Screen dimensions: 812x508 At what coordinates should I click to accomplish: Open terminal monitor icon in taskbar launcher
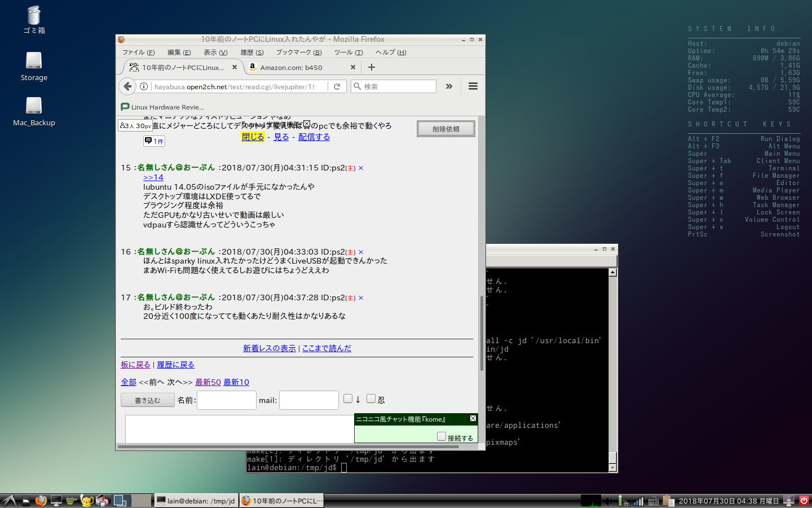(x=56, y=501)
